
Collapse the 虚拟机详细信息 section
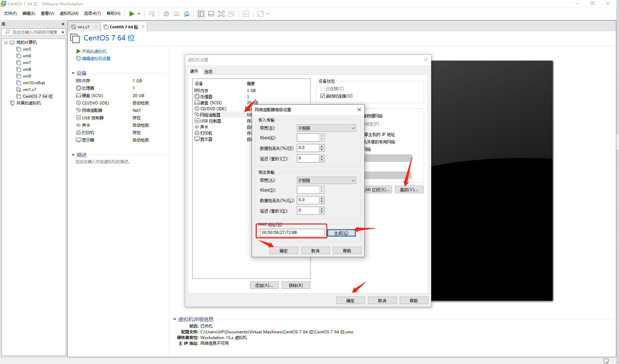coord(175,319)
